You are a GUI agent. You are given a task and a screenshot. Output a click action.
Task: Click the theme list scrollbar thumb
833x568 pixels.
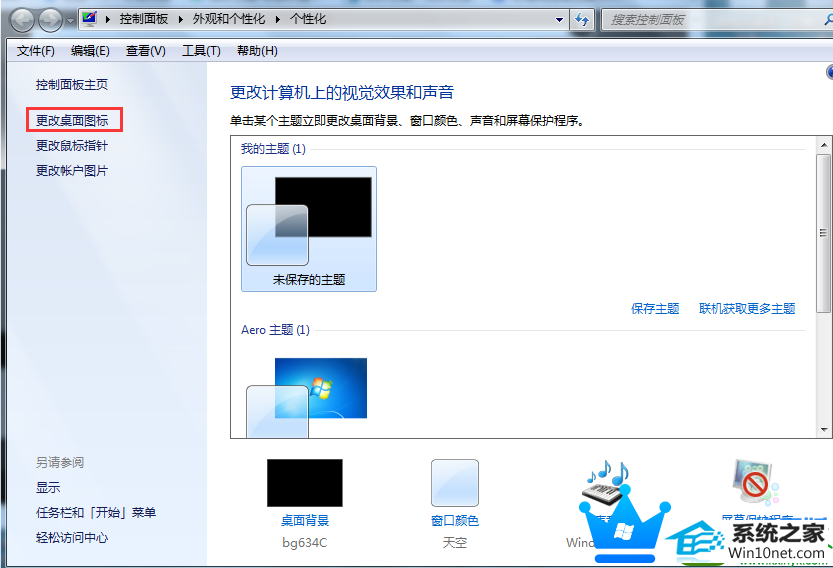[824, 233]
